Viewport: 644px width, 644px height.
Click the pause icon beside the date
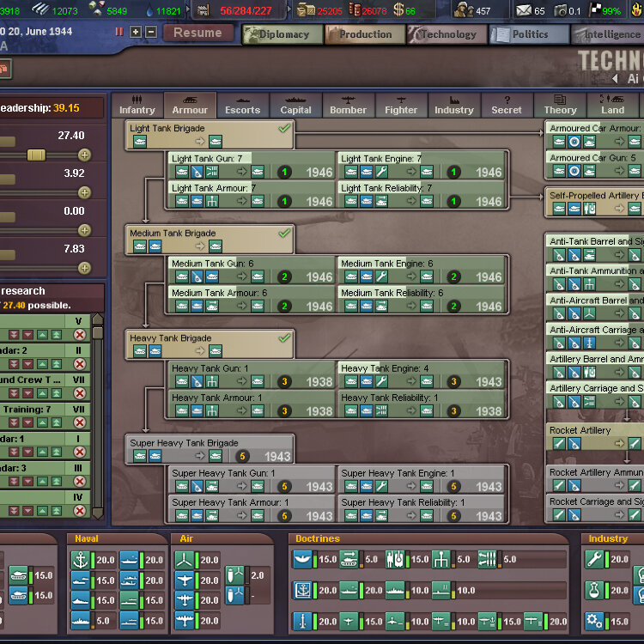point(119,32)
